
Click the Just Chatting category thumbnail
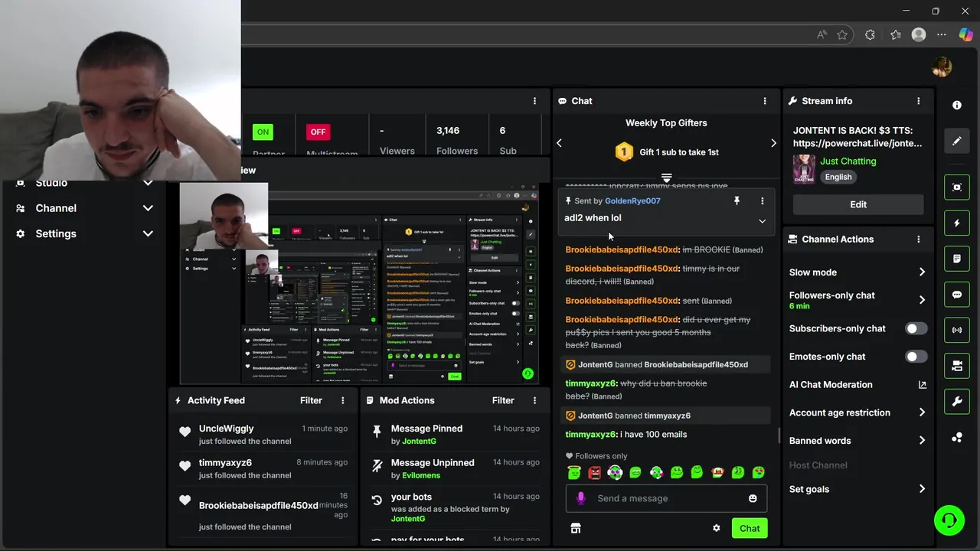(x=804, y=169)
